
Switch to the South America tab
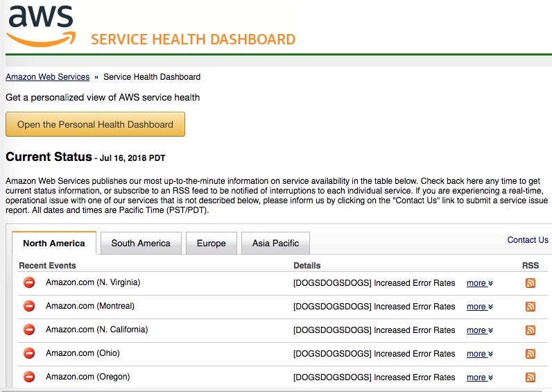click(x=141, y=243)
